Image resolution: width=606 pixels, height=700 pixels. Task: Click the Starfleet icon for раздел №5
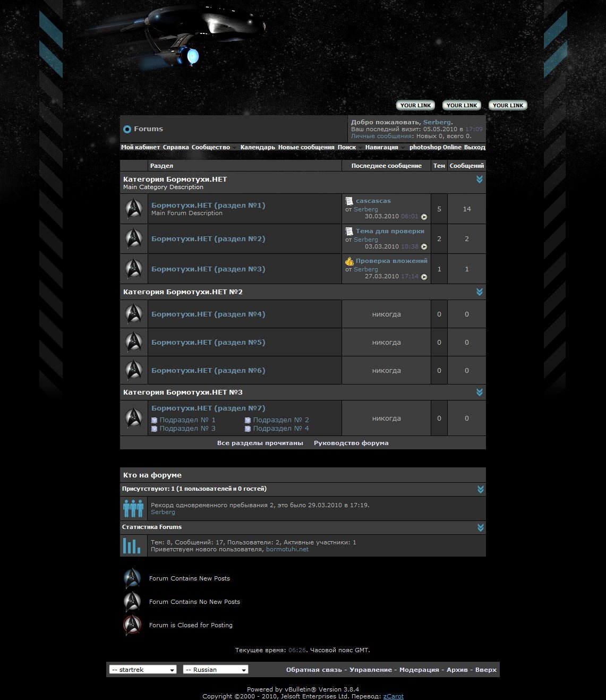134,342
